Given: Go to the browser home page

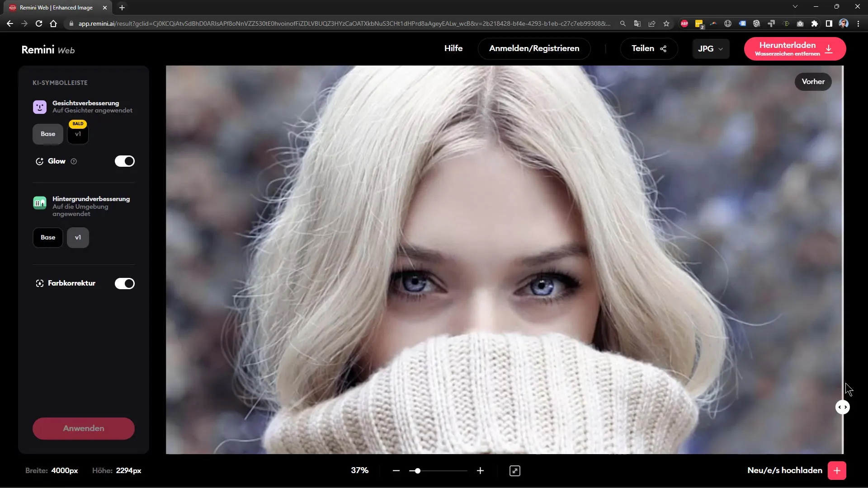Looking at the screenshot, I should [53, 23].
